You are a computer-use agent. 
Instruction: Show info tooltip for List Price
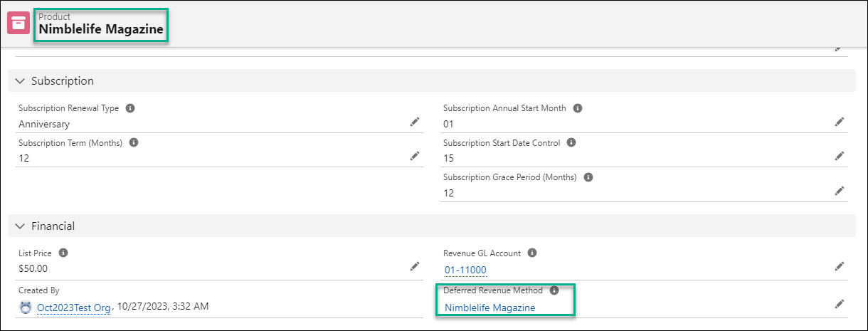63,253
